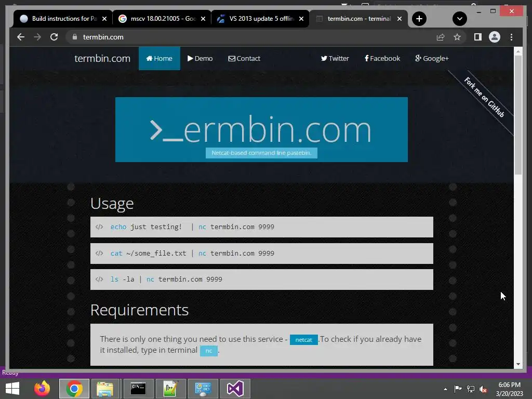Open Visual Studio from the taskbar
This screenshot has height=399, width=532.
[235, 389]
